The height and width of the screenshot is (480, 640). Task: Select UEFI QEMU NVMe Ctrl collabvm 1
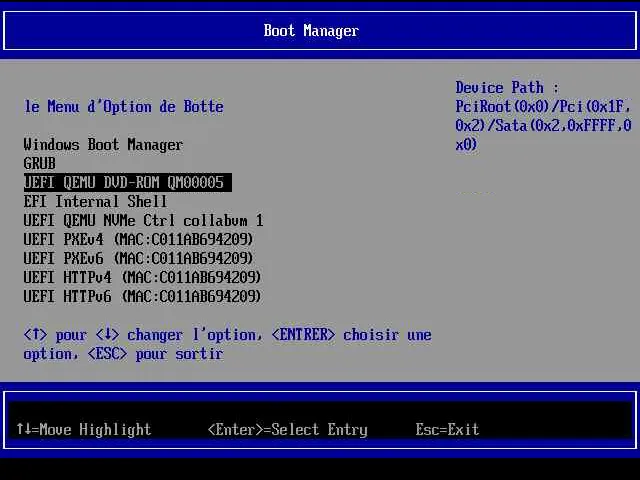(x=143, y=221)
